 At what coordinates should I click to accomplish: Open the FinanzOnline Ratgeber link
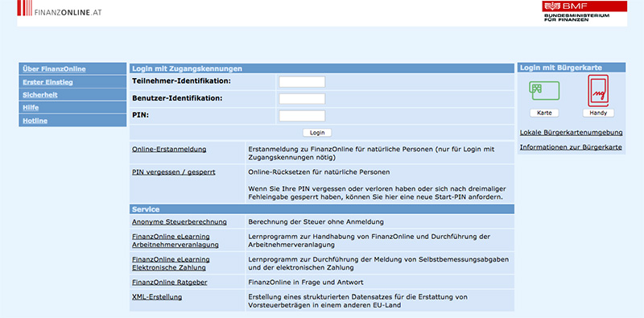pos(170,283)
